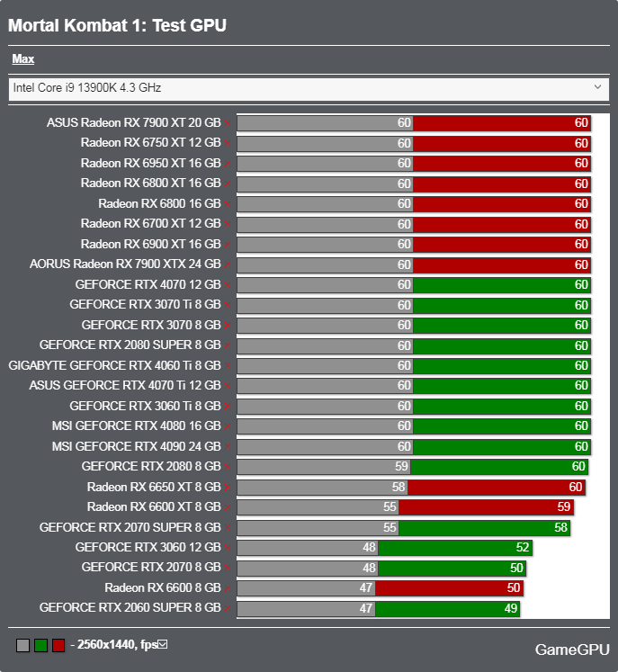Click X next to GEFORCE RTX 2080 SUPER
This screenshot has width=618, height=672.
[x=228, y=345]
